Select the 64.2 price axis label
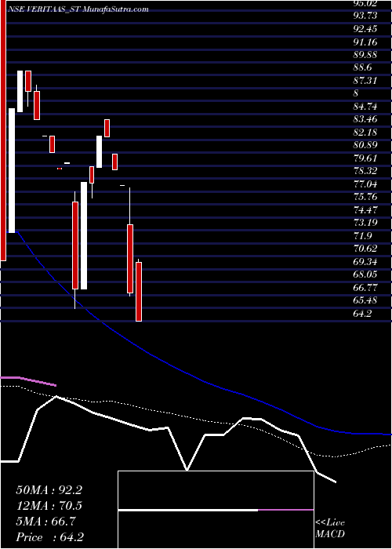Image resolution: width=392 pixels, height=549 pixels. [x=362, y=313]
